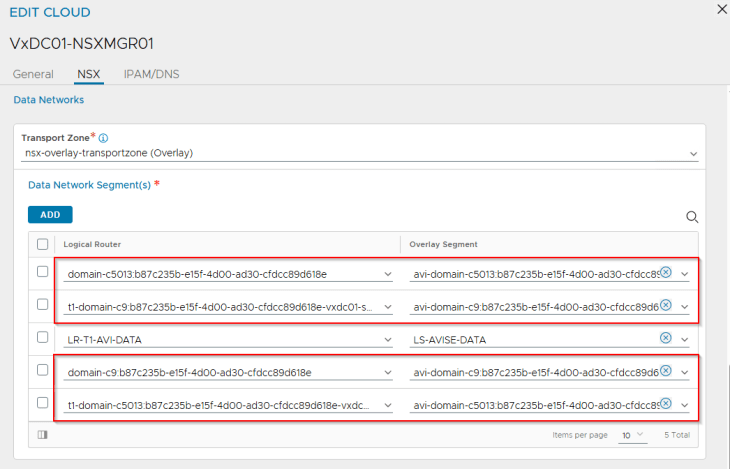Clear overlay segment in the first row

click(x=666, y=273)
